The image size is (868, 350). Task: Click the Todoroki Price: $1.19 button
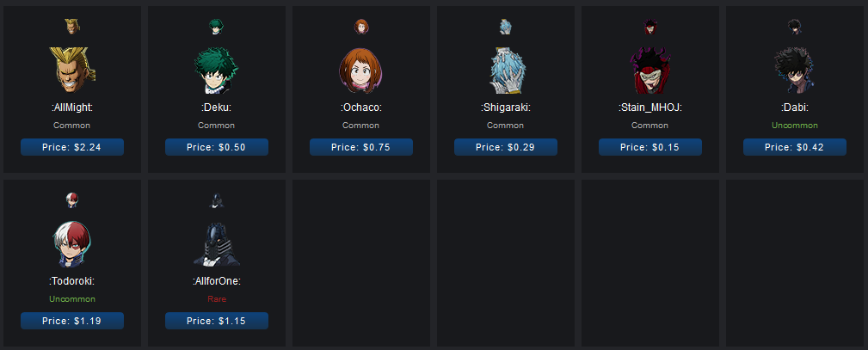(72, 321)
